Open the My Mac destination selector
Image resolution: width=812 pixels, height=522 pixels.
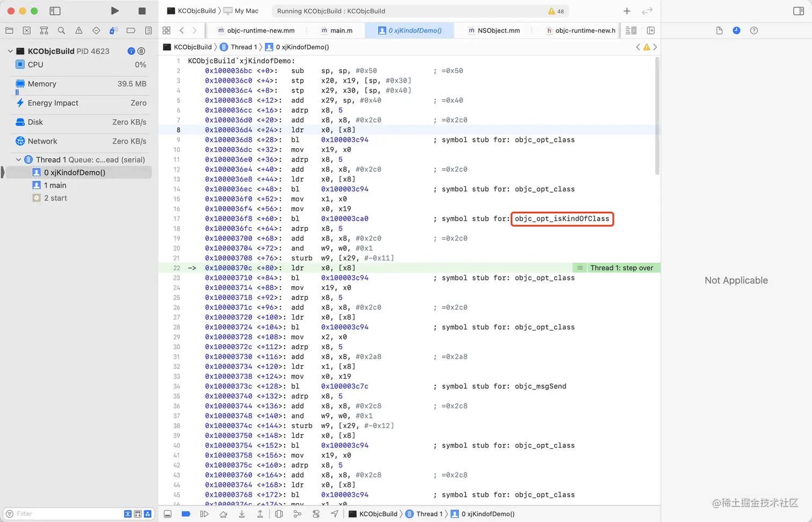241,11
